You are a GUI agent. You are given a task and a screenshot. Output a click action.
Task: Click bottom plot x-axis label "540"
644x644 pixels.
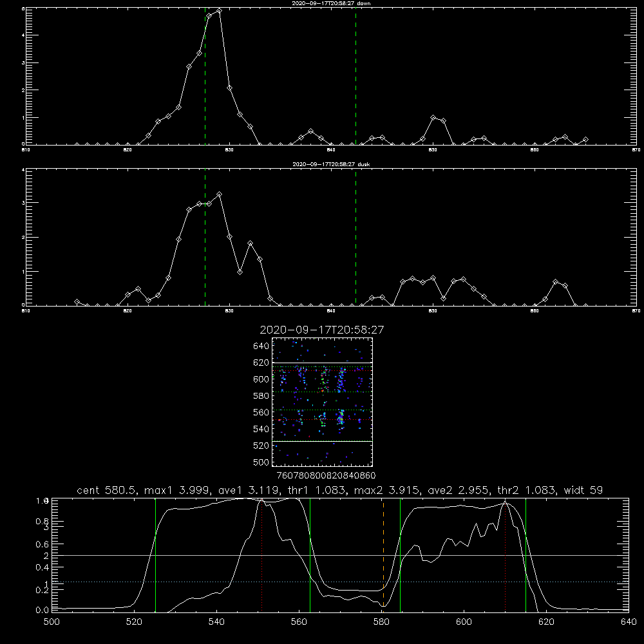(x=216, y=622)
